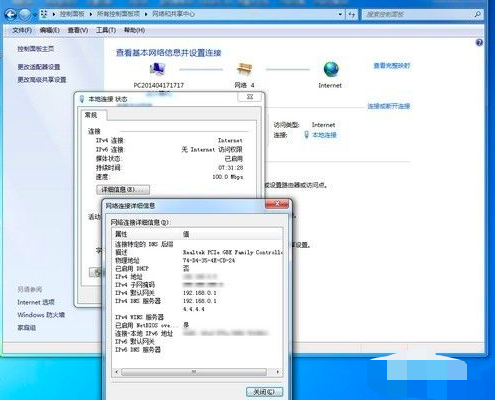Go back with the Back arrow button
This screenshot has height=400, width=495.
point(11,14)
